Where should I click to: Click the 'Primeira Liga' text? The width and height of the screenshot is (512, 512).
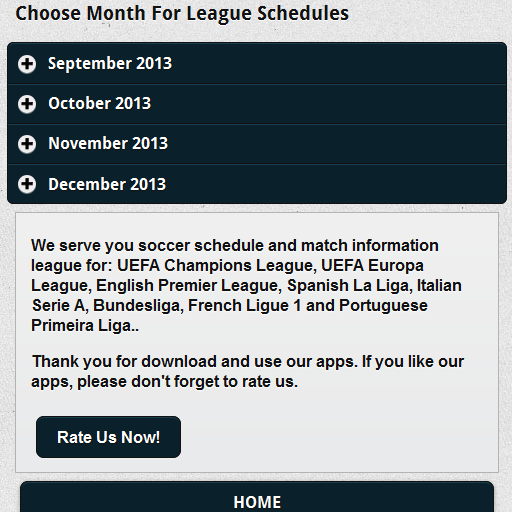(85, 326)
